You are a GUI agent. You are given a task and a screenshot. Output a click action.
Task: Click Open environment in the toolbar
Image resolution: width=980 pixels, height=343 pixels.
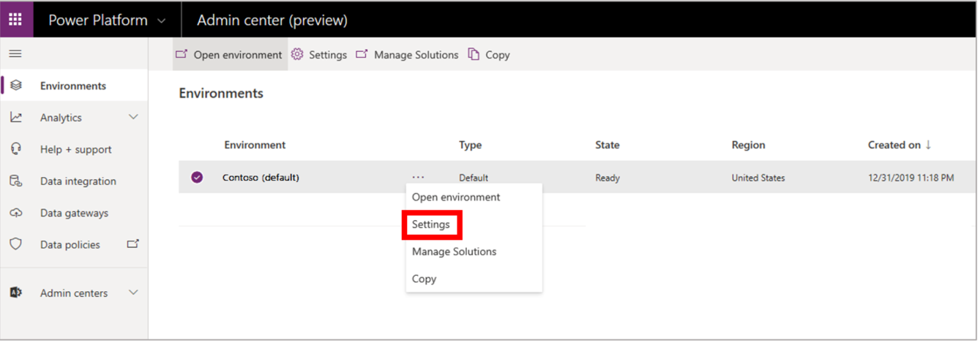pos(230,54)
